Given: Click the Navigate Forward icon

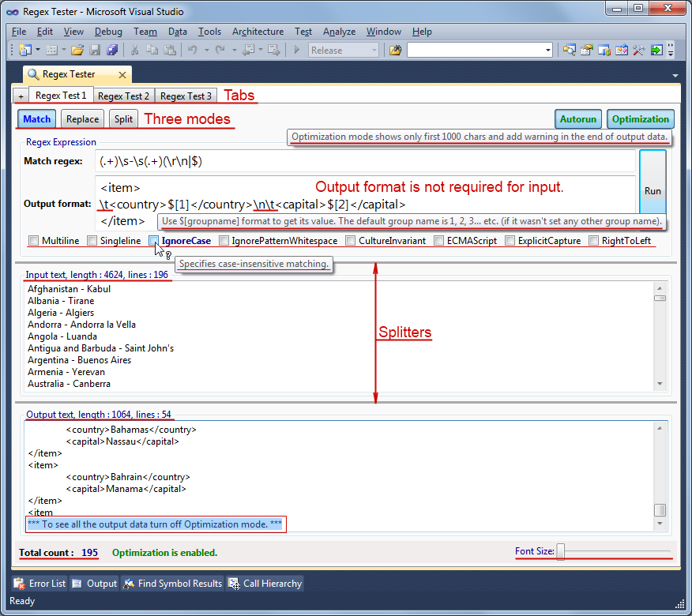Looking at the screenshot, I should pos(274,50).
